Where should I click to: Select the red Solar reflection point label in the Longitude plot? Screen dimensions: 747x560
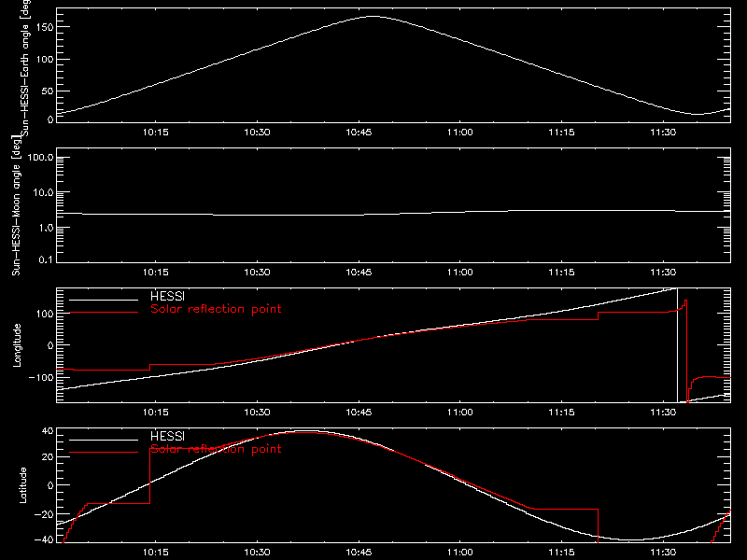[216, 309]
